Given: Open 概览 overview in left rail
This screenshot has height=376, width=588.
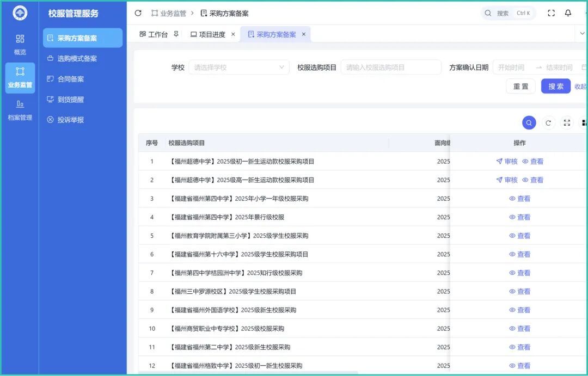Looking at the screenshot, I should (20, 45).
